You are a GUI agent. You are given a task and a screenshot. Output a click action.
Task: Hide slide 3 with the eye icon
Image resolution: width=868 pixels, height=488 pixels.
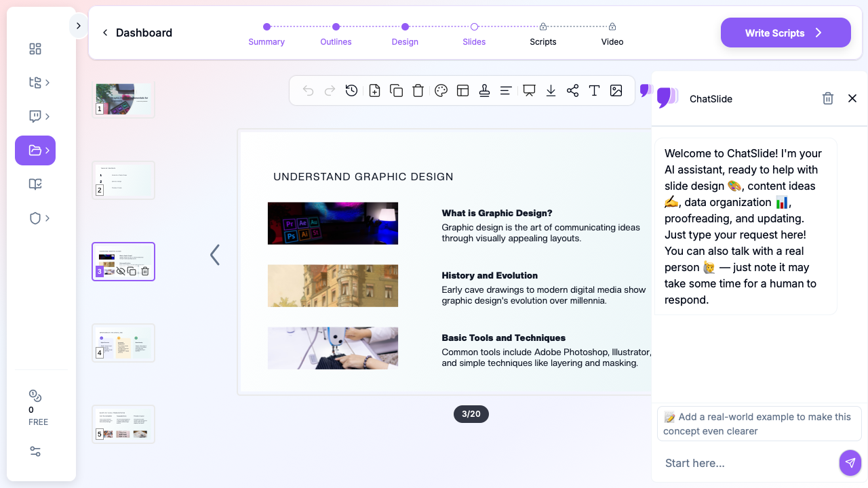click(x=121, y=271)
